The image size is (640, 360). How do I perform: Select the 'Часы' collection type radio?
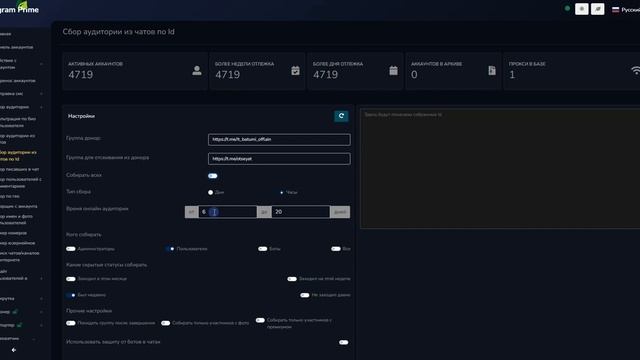(282, 192)
